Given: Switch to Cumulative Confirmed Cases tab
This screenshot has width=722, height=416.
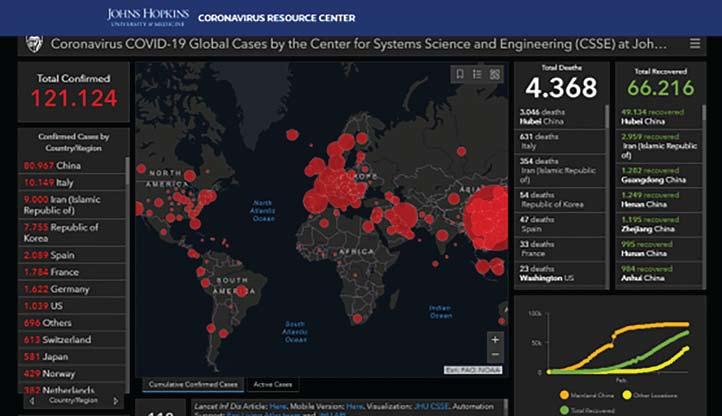Looking at the screenshot, I should click(193, 384).
